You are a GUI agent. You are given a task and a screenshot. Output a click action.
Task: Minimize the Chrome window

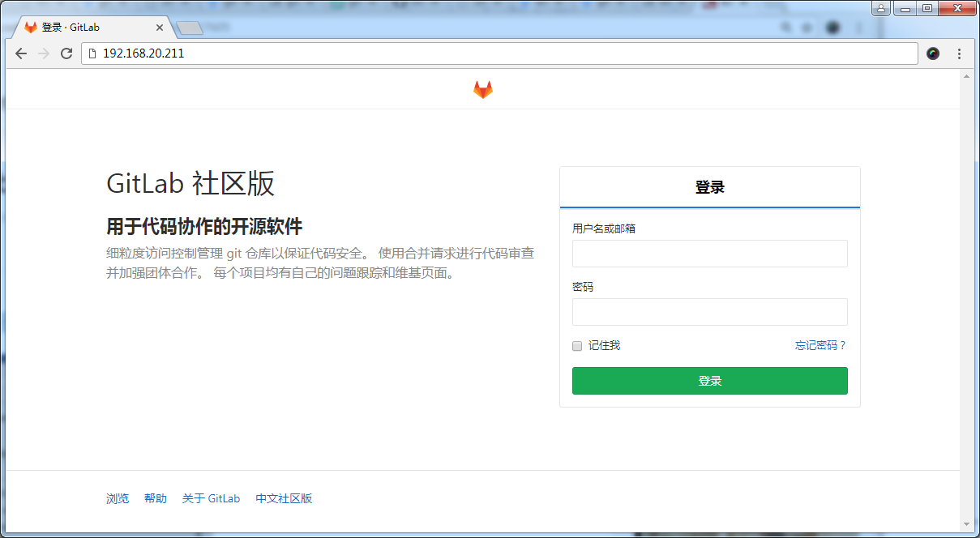pos(905,8)
